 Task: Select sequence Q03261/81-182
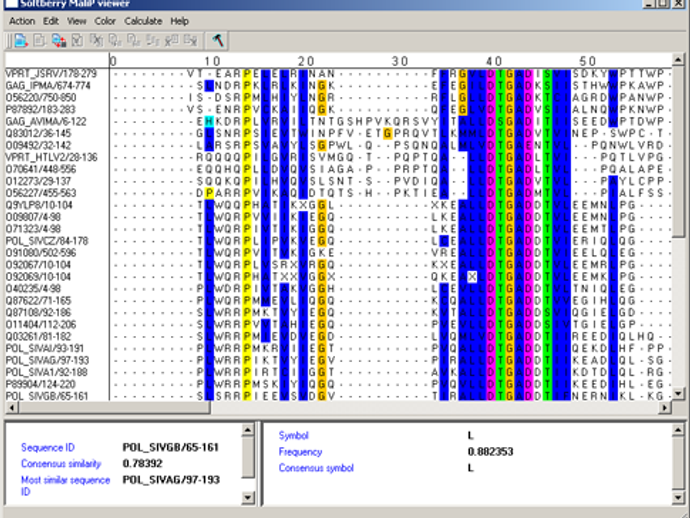point(38,336)
